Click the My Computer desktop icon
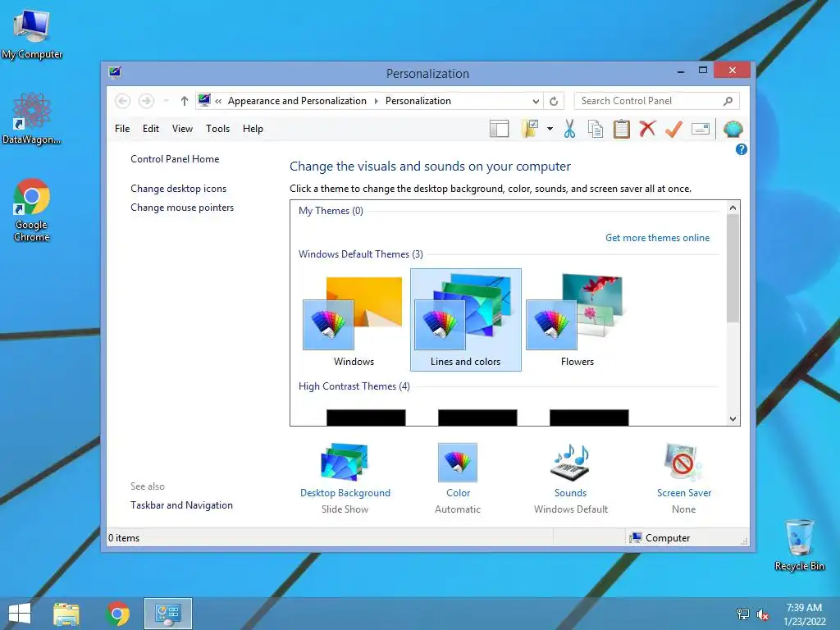 pyautogui.click(x=32, y=34)
